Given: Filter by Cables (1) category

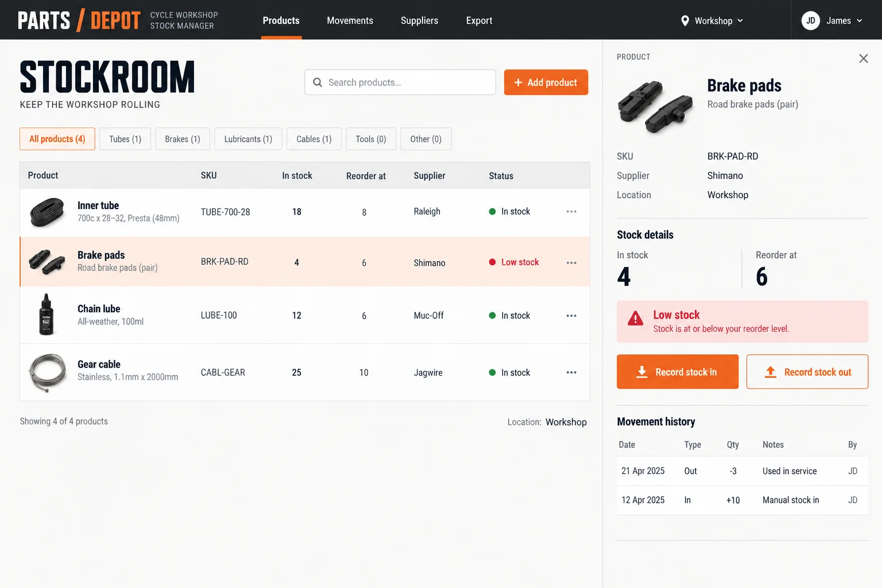Looking at the screenshot, I should (x=314, y=139).
